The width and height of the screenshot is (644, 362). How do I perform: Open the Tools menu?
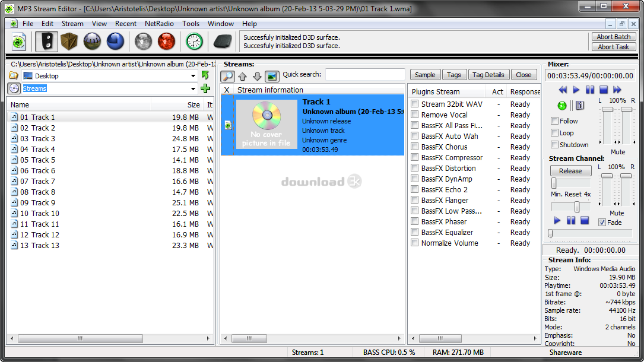tap(191, 24)
